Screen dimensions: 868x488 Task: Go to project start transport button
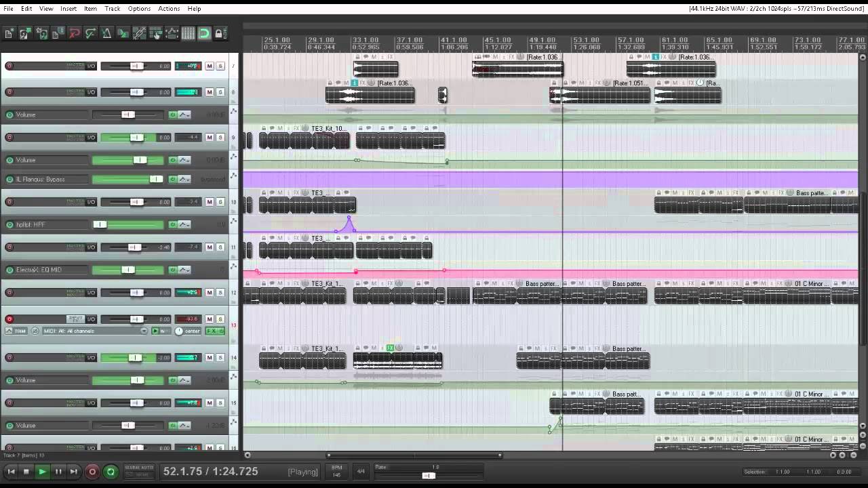pos(11,472)
